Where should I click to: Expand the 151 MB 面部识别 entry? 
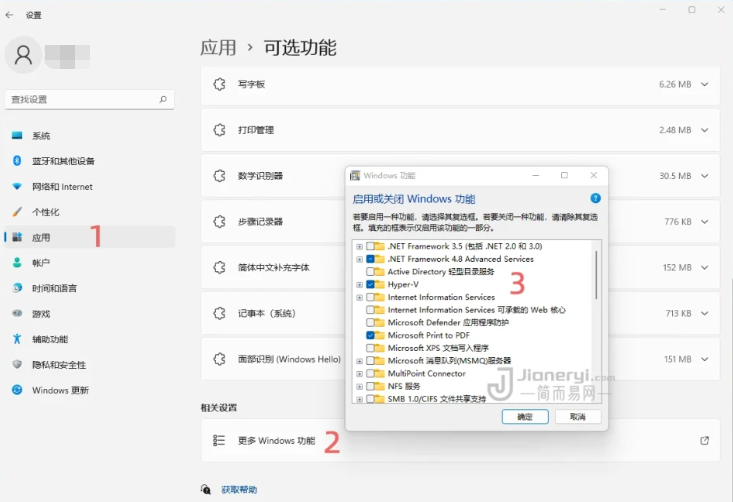[704, 359]
